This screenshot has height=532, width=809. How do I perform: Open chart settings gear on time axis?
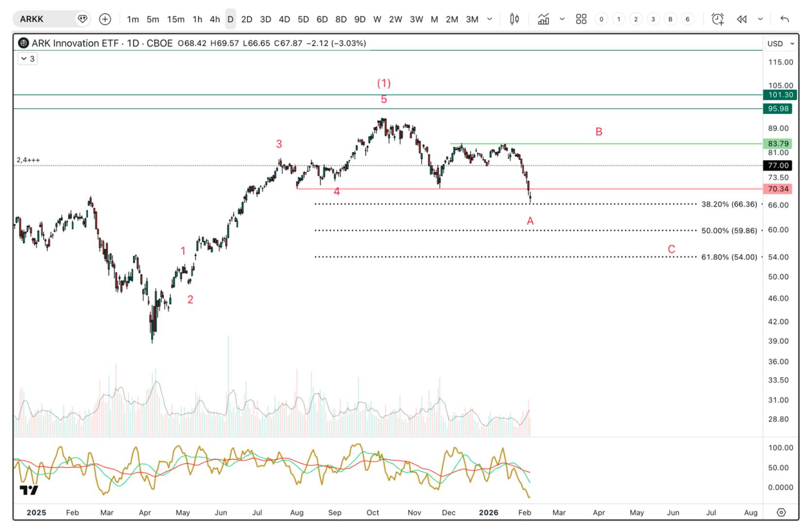point(781,512)
